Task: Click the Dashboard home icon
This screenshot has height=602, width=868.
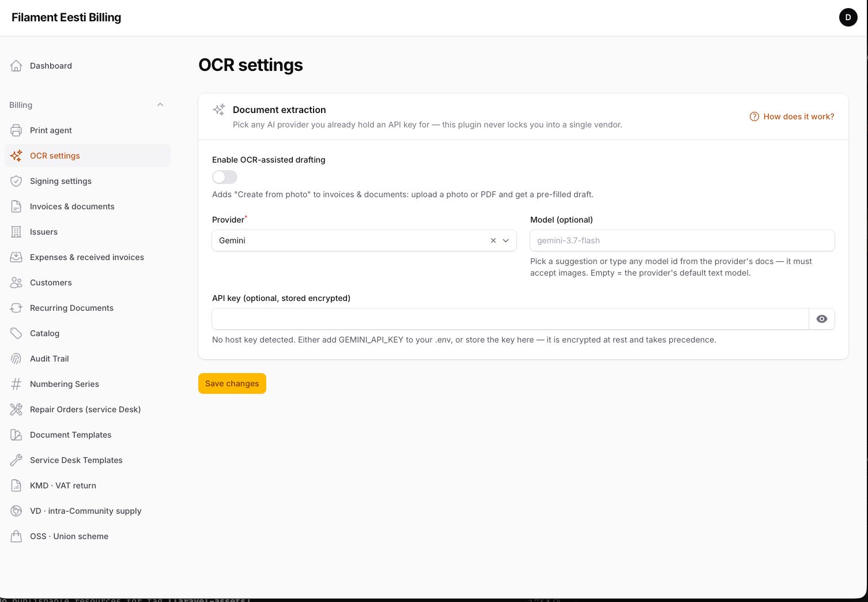Action: tap(16, 66)
